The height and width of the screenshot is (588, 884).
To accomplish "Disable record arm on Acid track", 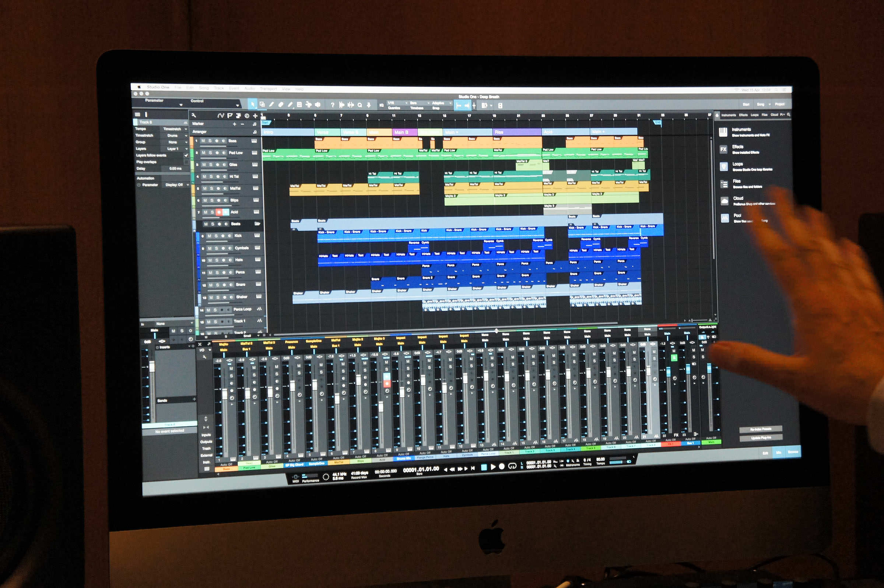I will [x=219, y=212].
